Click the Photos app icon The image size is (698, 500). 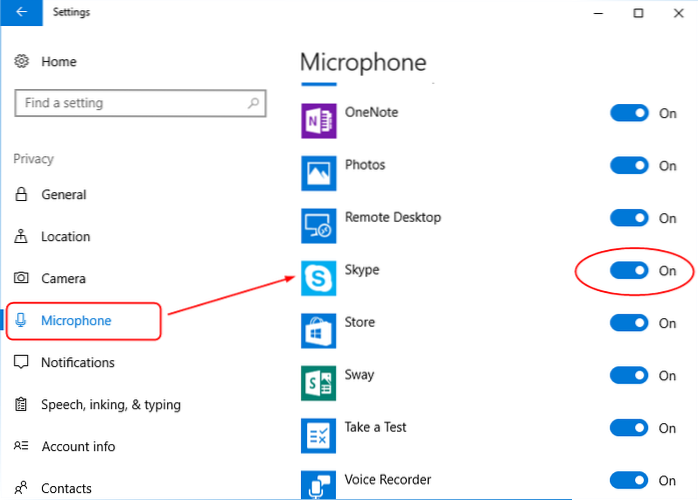point(319,173)
